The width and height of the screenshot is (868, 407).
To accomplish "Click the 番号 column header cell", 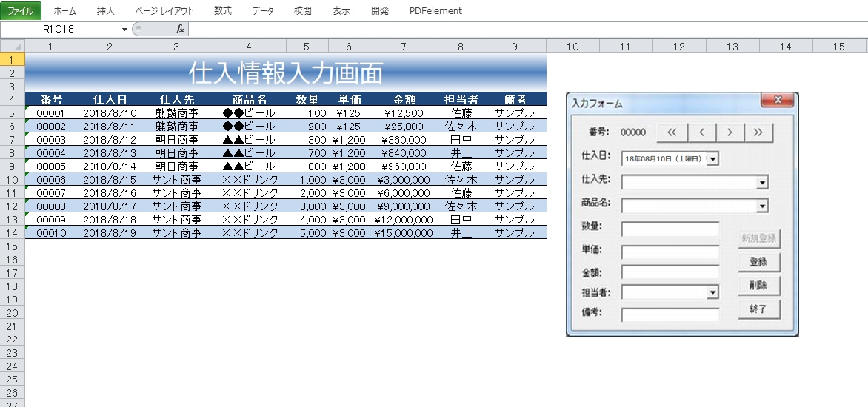I will click(x=52, y=100).
